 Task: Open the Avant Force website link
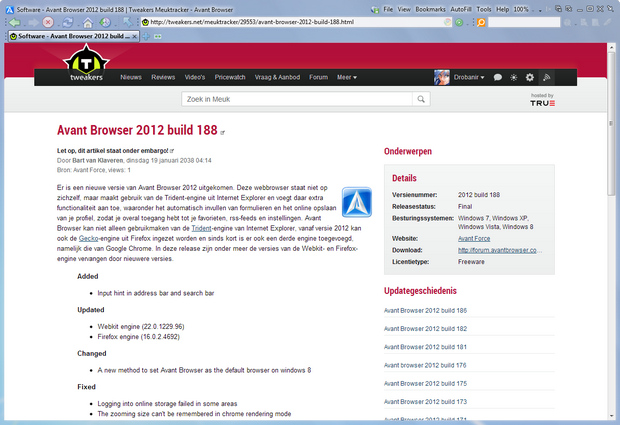(x=474, y=238)
